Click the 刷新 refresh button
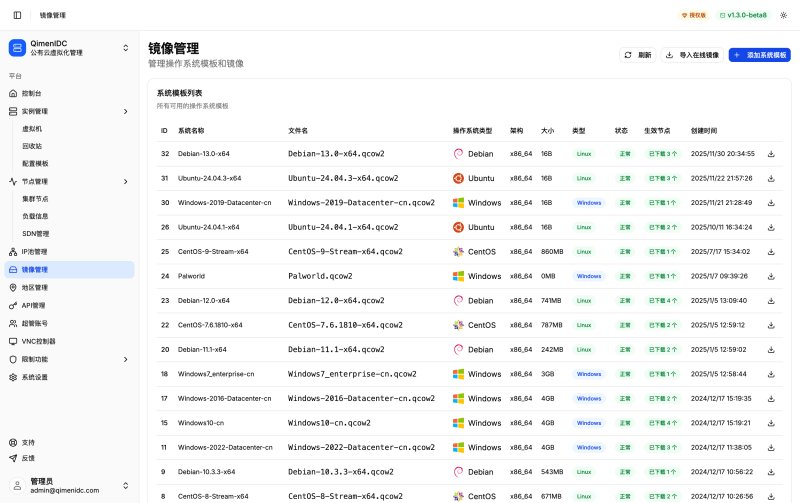The image size is (800, 503). point(638,55)
